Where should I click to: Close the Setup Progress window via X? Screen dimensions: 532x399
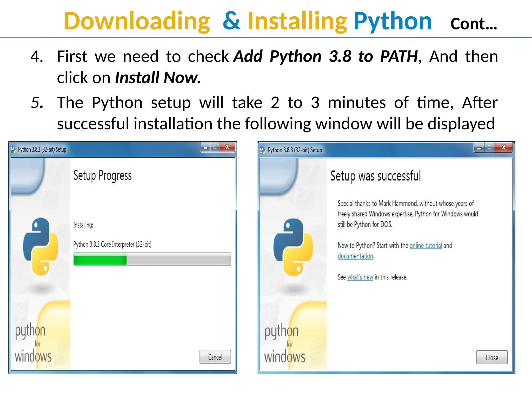pyautogui.click(x=227, y=147)
